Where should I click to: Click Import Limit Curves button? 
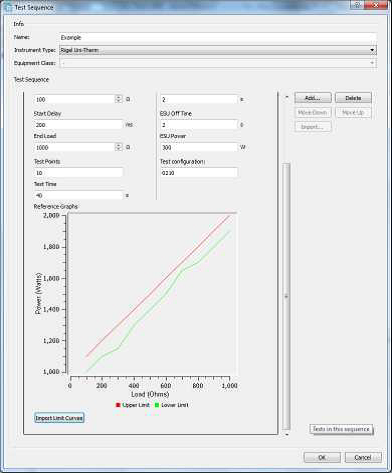tap(59, 418)
